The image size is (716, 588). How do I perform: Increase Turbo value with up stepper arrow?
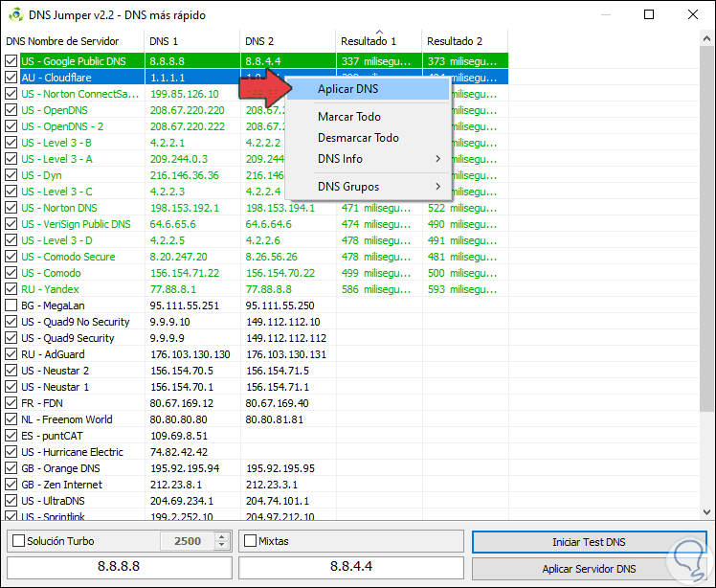pos(221,538)
